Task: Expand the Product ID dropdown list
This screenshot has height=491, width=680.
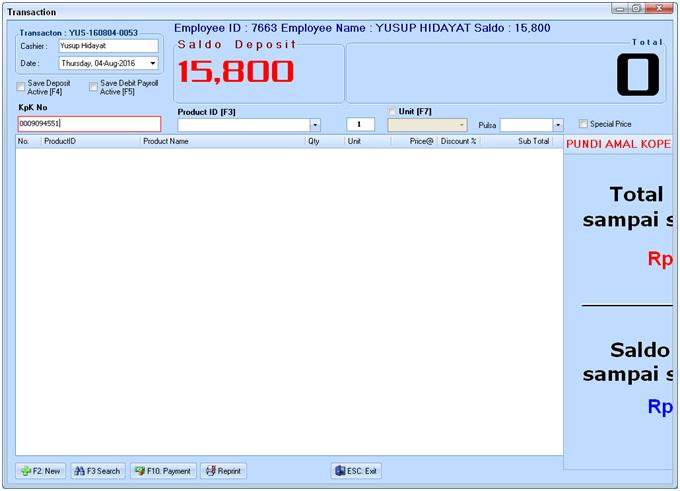Action: [x=315, y=125]
